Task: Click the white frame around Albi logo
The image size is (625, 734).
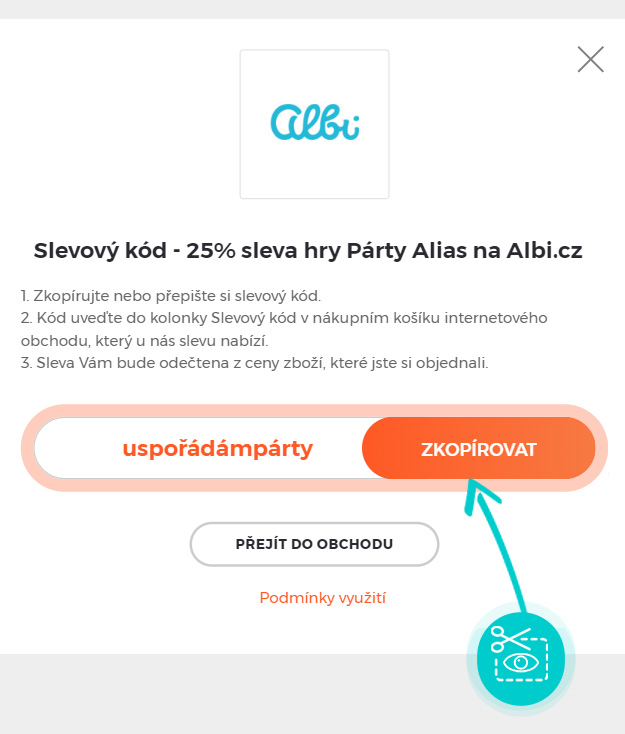Action: (x=314, y=124)
